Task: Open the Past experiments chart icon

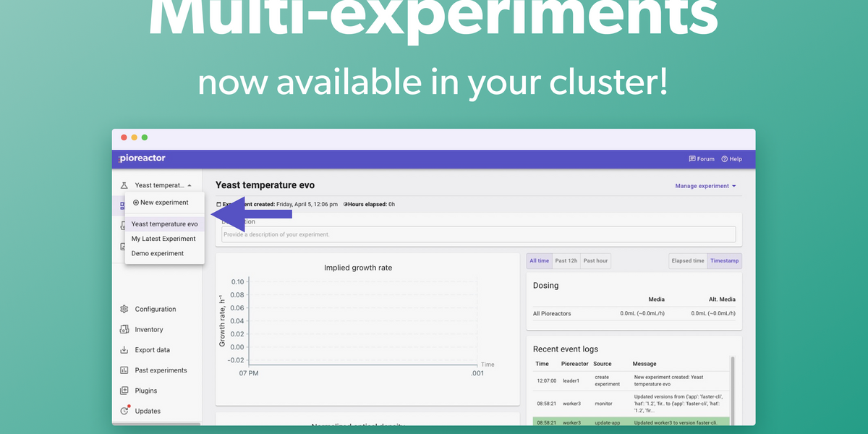Action: 124,370
